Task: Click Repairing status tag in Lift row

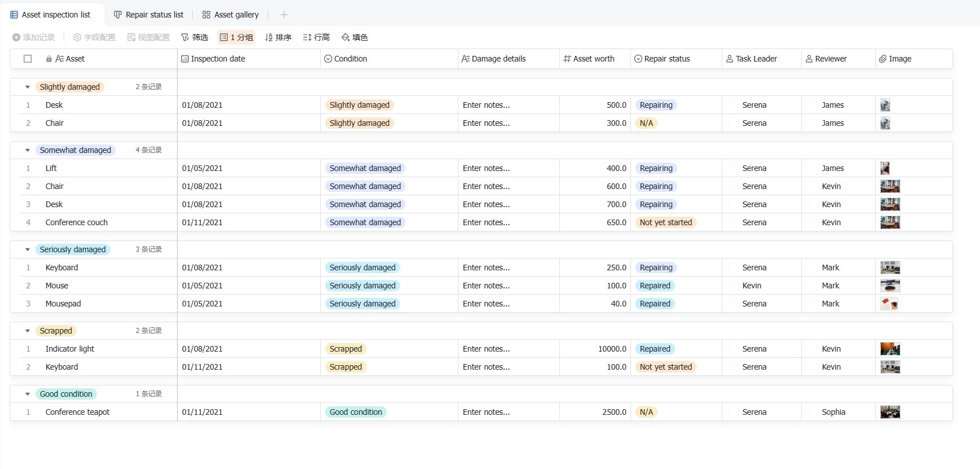Action: click(x=656, y=168)
